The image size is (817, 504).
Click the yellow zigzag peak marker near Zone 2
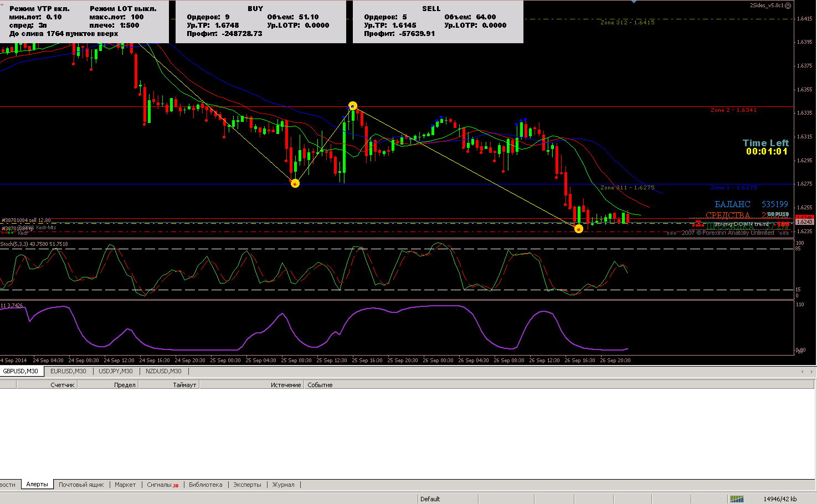click(353, 106)
